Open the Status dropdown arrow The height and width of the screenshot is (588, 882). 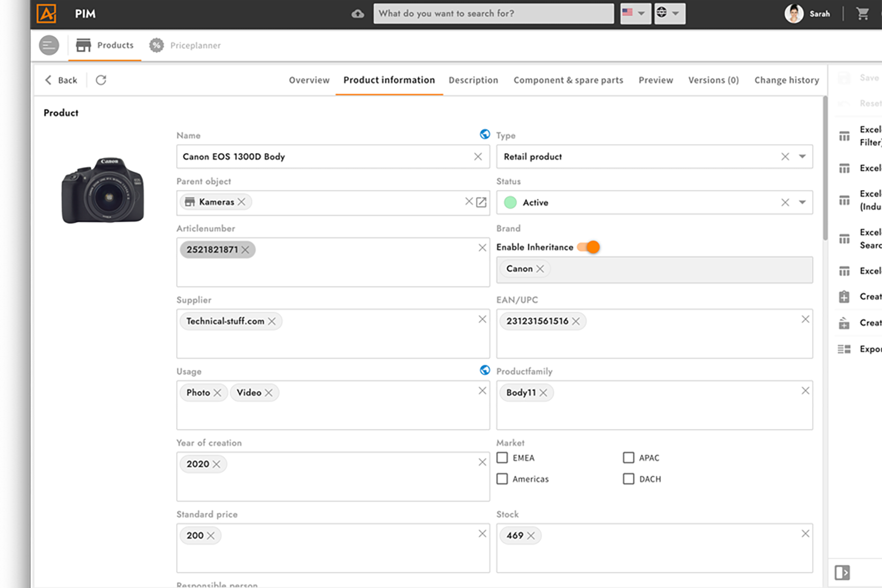coord(802,203)
